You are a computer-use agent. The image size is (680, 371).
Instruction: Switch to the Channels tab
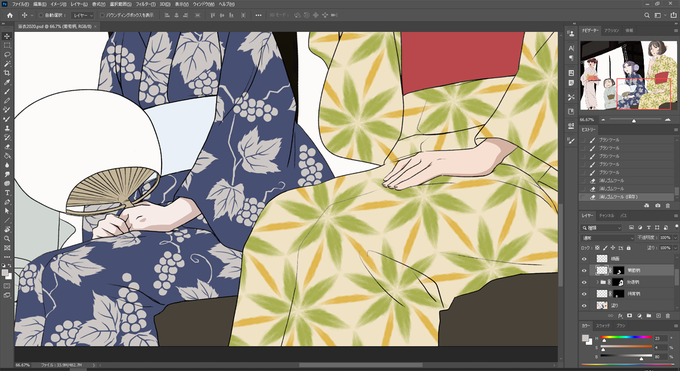(x=606, y=216)
